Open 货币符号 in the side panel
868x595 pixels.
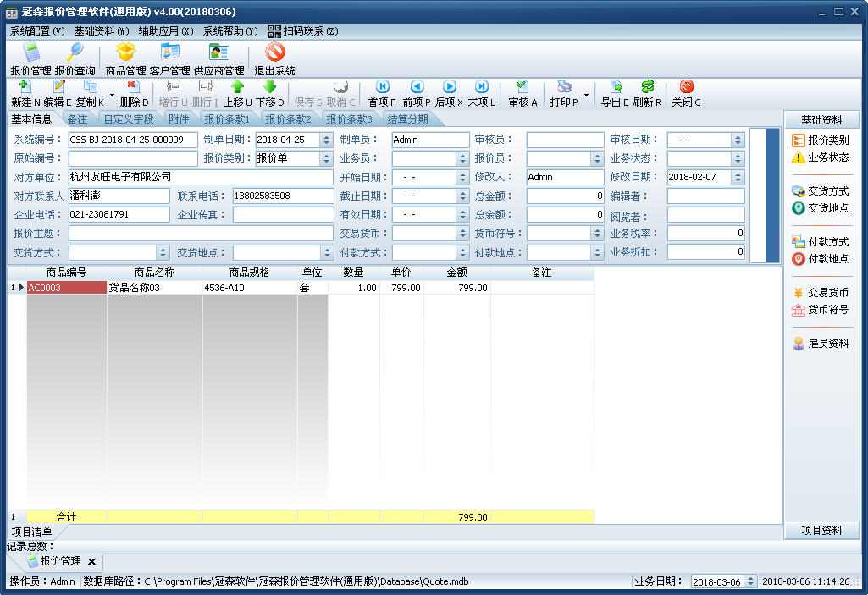821,310
